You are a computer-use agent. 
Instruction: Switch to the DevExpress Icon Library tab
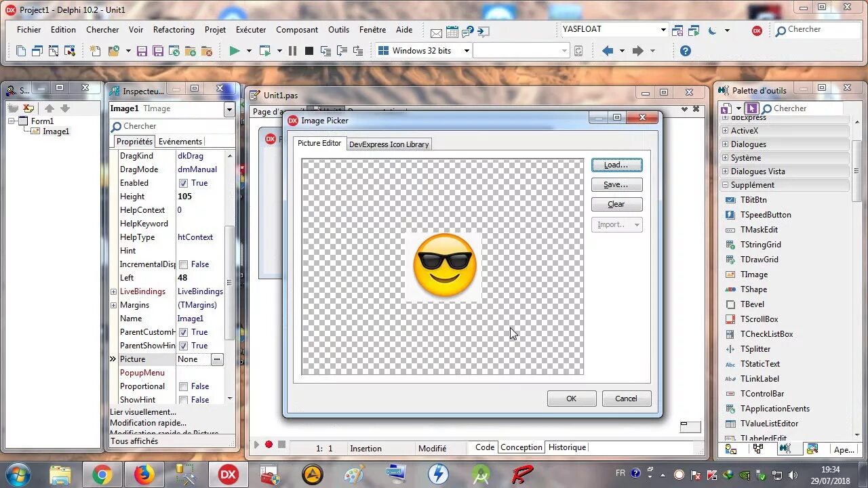[389, 144]
